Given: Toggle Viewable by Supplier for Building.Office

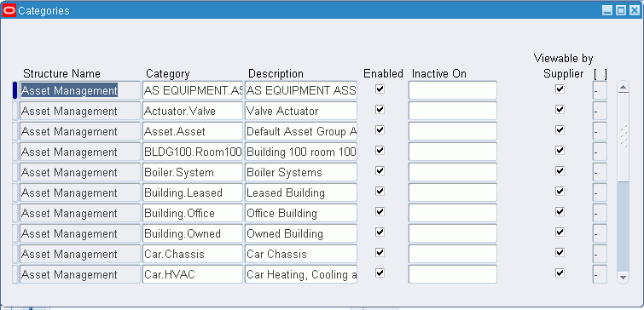Looking at the screenshot, I should [560, 211].
